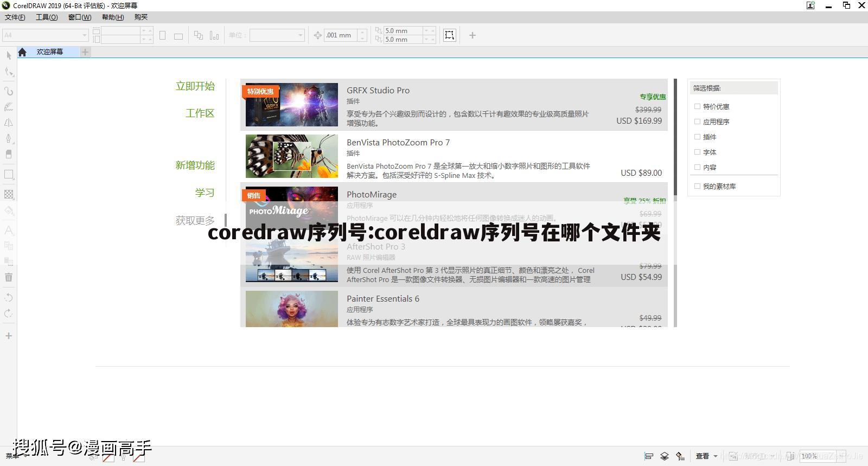The height and width of the screenshot is (466, 868).
Task: Select the Transparency checkerboard tool
Action: point(9,194)
